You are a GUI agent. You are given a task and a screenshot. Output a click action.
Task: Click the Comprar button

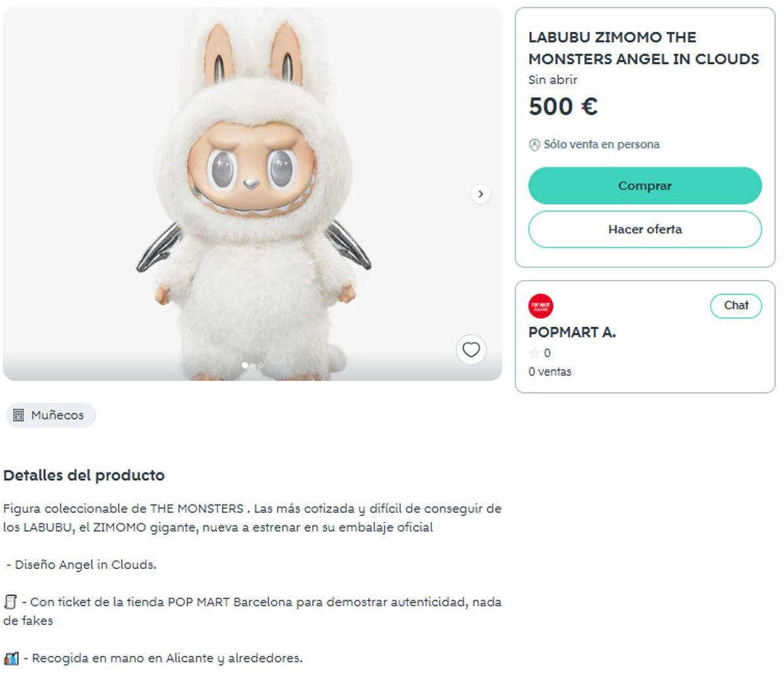coord(644,186)
